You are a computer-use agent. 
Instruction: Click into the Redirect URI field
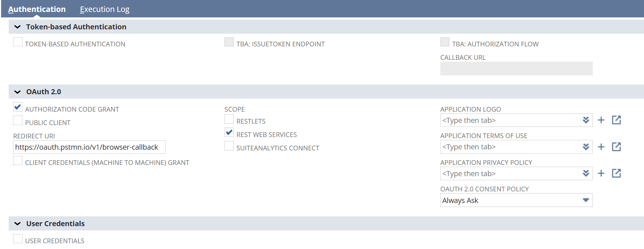coord(89,147)
